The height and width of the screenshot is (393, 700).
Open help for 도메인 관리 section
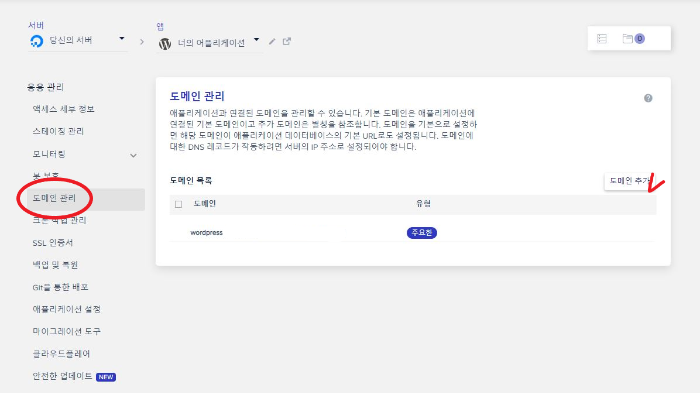point(648,98)
